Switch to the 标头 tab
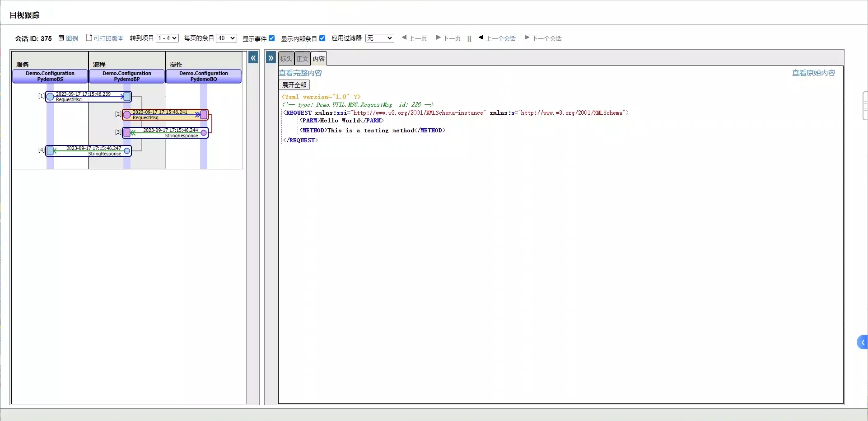The height and width of the screenshot is (421, 868). pos(286,59)
